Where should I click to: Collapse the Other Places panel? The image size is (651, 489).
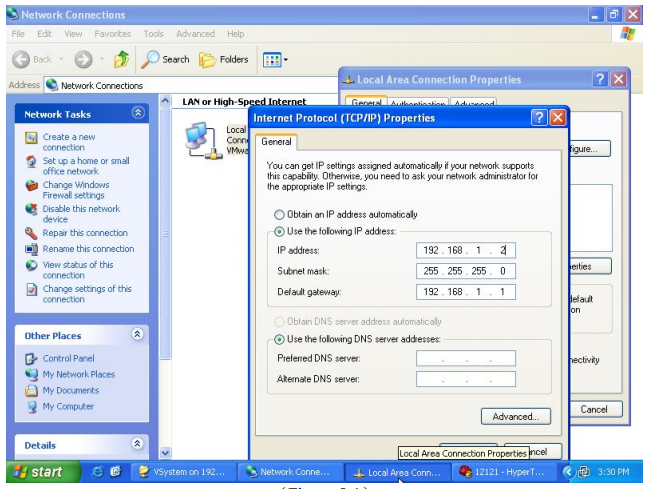pyautogui.click(x=137, y=334)
